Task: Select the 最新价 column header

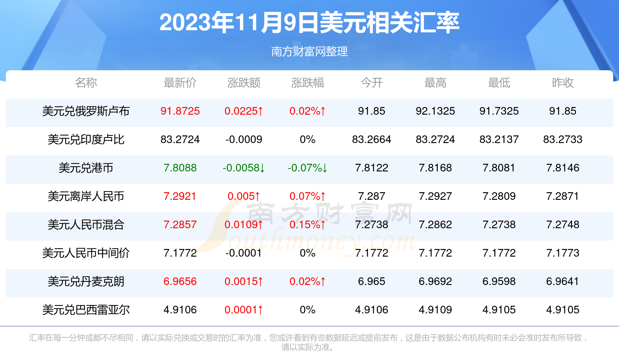Action: tap(180, 83)
